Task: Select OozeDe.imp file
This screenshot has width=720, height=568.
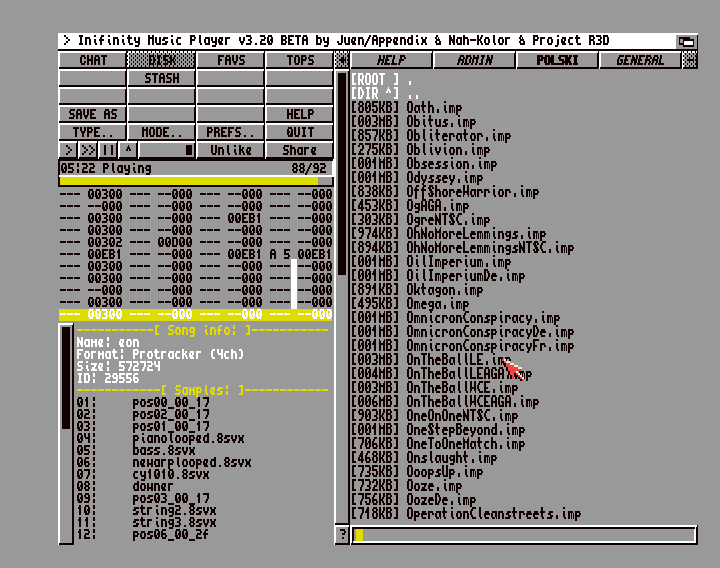Action: [x=414, y=500]
